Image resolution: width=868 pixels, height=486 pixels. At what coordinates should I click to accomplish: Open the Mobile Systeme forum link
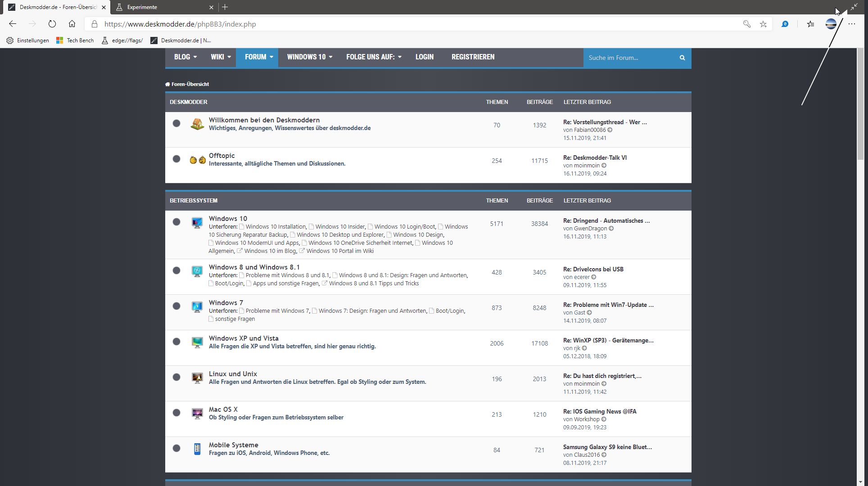[233, 445]
